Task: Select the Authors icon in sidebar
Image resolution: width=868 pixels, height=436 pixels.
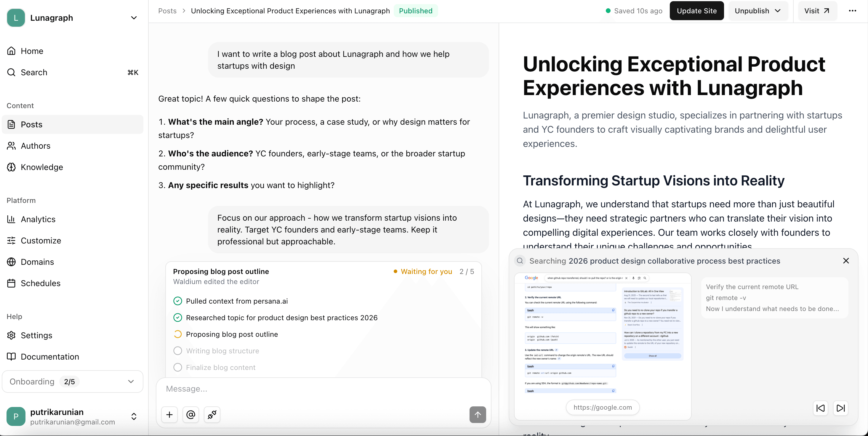Action: [11, 145]
